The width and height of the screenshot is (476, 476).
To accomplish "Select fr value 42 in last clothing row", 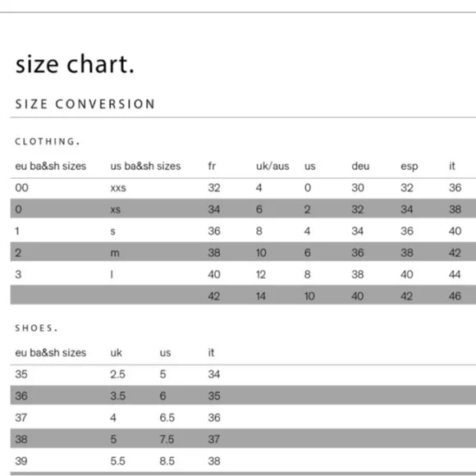I will [214, 296].
